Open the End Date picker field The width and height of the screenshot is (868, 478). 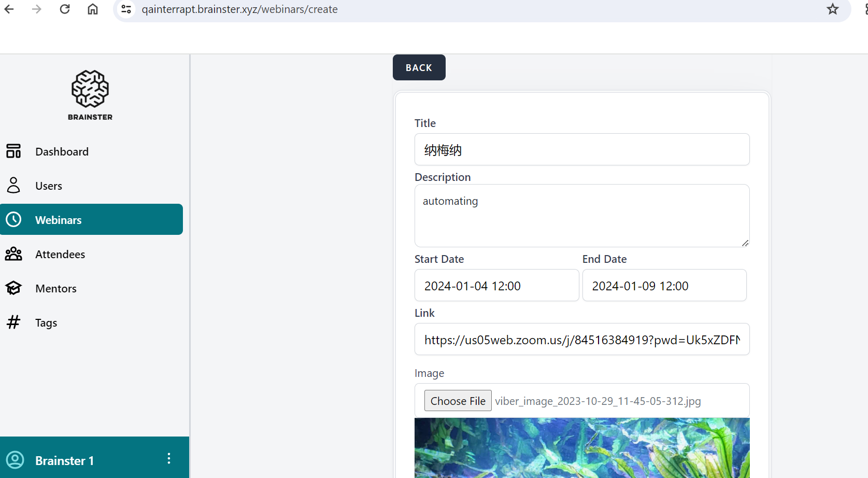[664, 286]
